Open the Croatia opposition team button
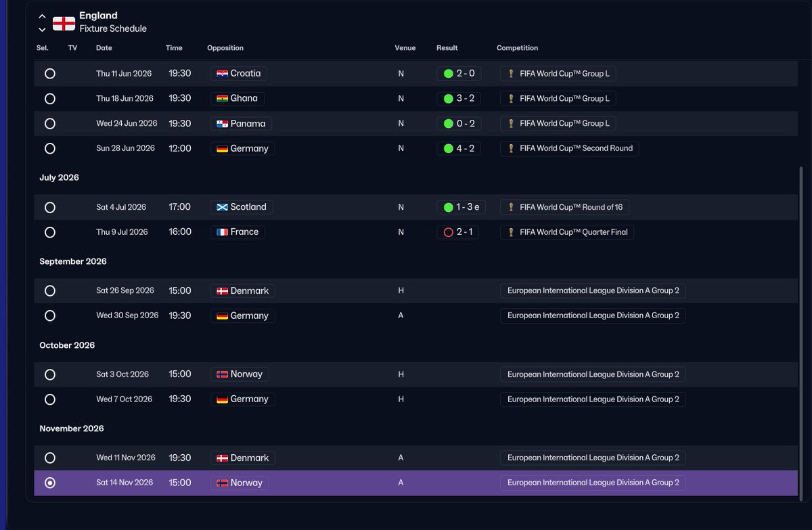 (239, 73)
